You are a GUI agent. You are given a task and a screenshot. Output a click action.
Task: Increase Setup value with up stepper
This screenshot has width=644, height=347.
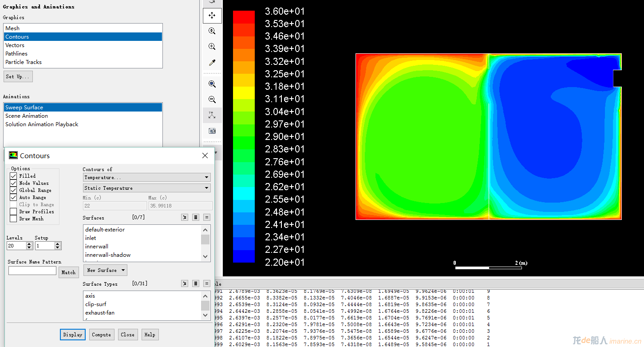pyautogui.click(x=58, y=244)
